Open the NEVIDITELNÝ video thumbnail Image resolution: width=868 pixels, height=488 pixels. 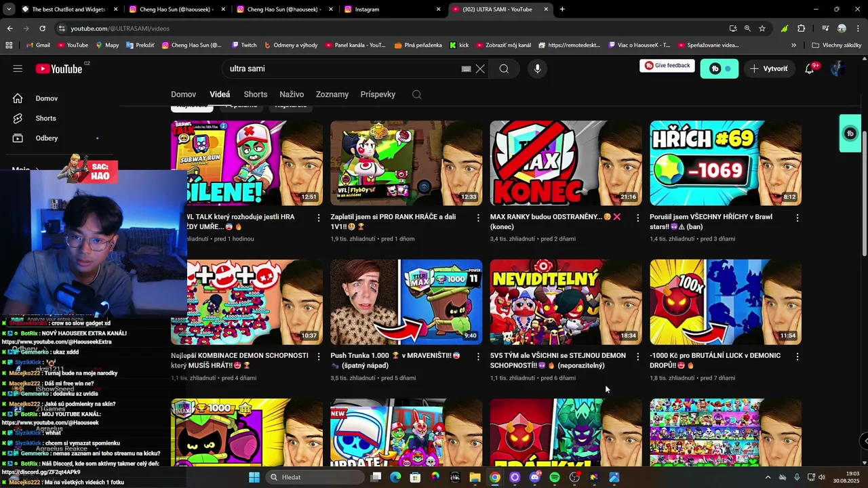[x=566, y=302]
